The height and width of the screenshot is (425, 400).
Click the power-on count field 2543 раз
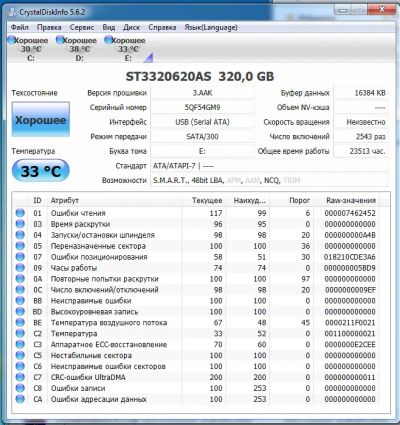click(x=361, y=136)
